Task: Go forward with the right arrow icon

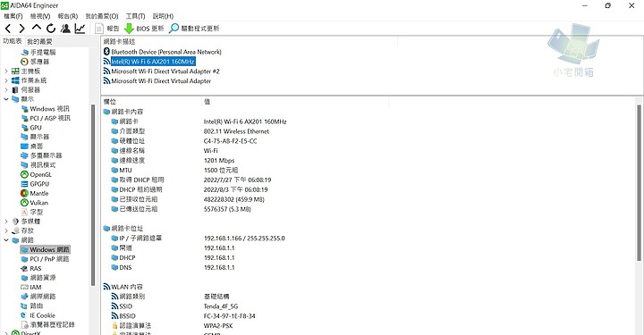Action: click(x=21, y=29)
